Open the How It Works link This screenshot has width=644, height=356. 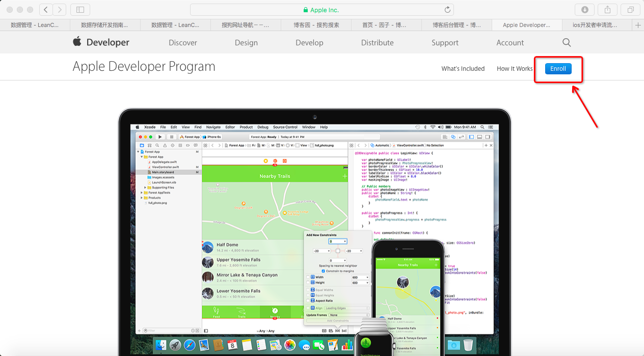[x=515, y=69]
